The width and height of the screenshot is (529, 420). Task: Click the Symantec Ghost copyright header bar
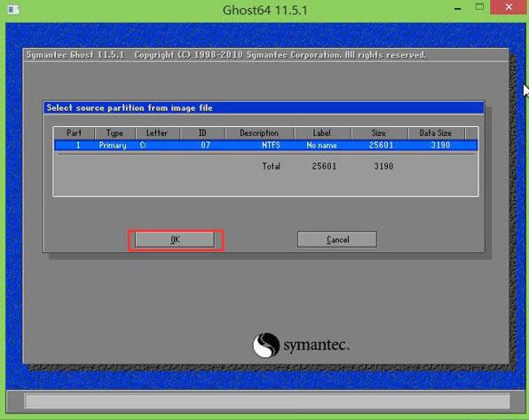(x=266, y=55)
